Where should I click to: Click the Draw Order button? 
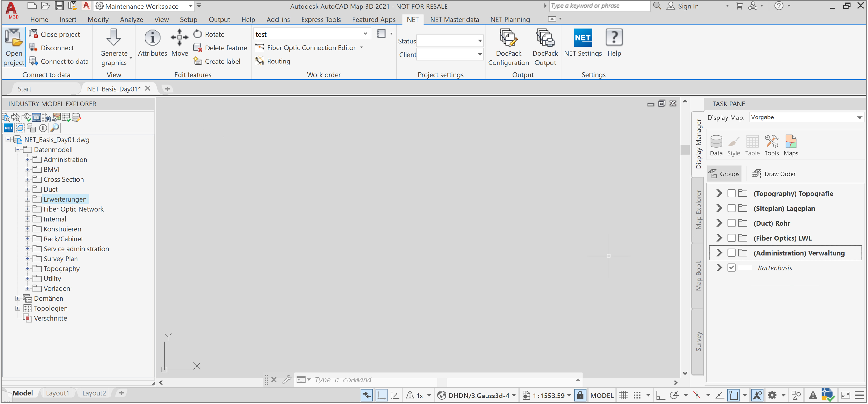(x=774, y=174)
